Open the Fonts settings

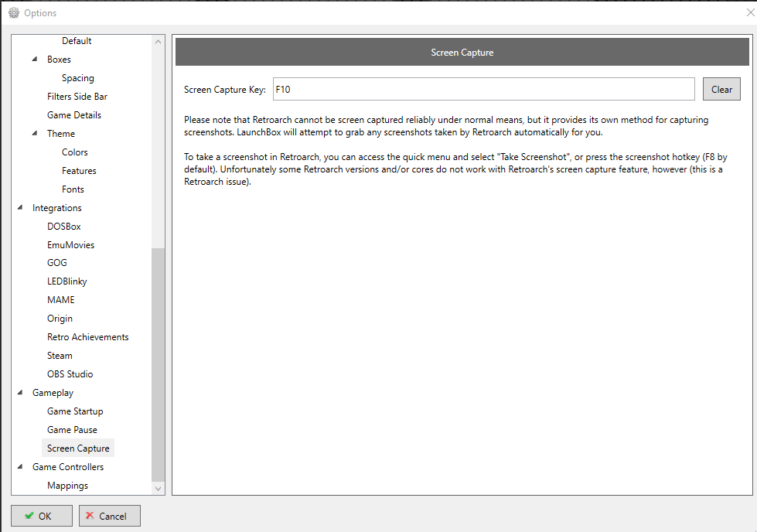click(x=73, y=189)
